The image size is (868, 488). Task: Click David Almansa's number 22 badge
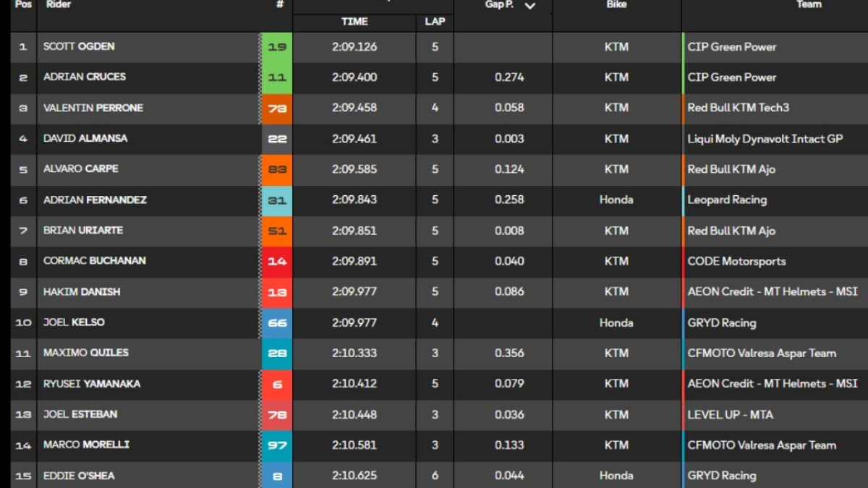[x=277, y=139]
